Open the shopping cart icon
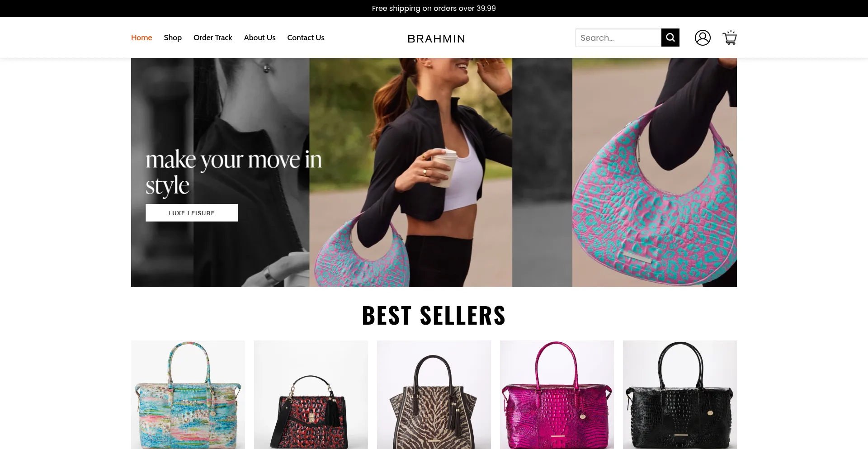This screenshot has height=449, width=868. (730, 38)
